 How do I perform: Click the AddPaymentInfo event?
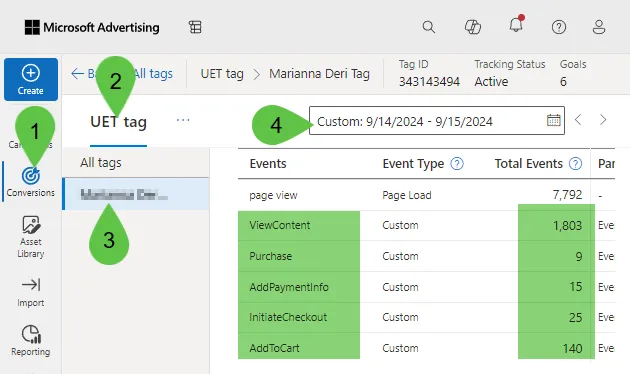(x=289, y=287)
